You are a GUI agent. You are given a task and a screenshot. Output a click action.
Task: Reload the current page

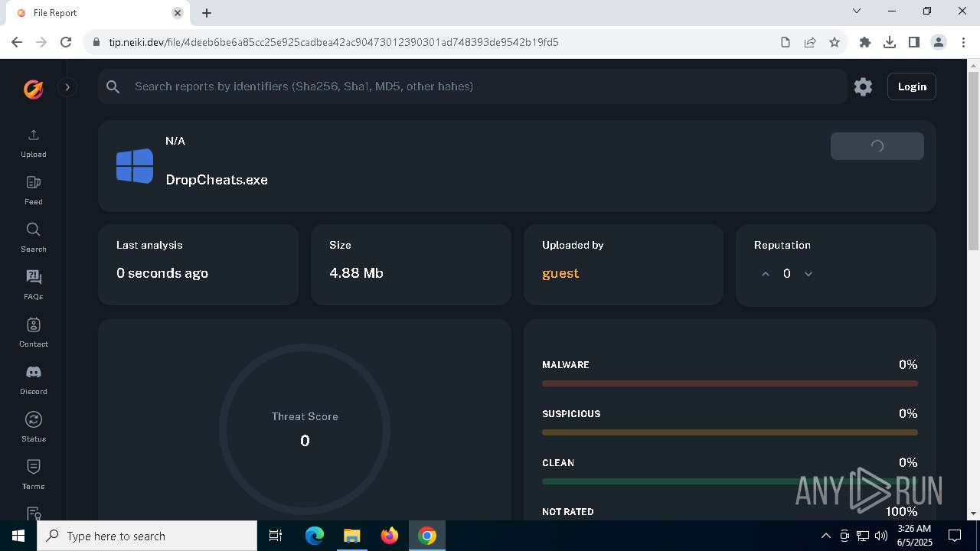point(66,42)
